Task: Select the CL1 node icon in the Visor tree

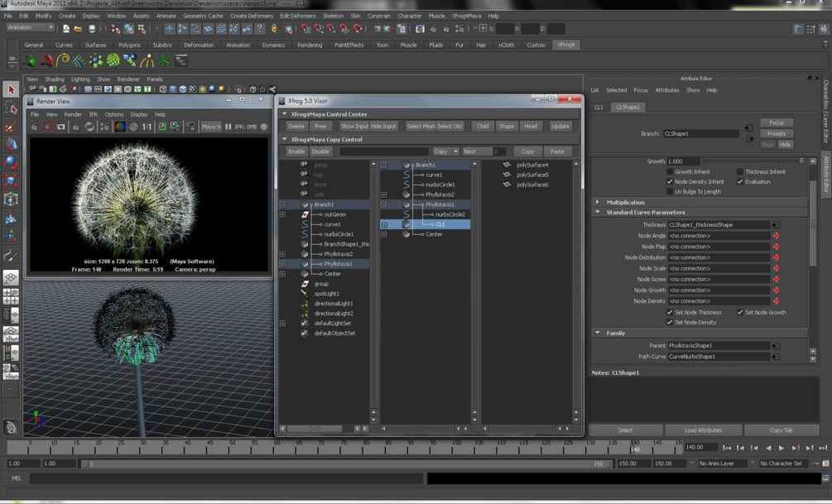Action: point(405,224)
